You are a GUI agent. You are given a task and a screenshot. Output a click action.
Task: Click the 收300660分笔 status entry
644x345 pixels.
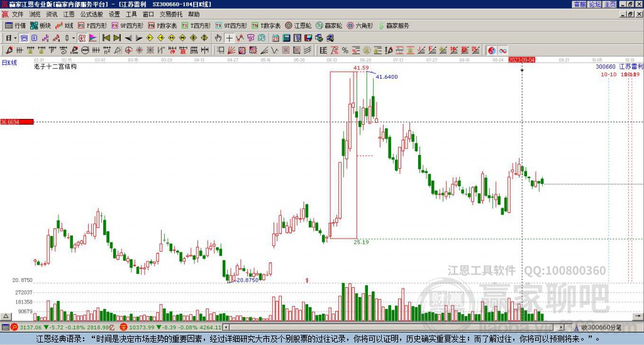click(601, 327)
